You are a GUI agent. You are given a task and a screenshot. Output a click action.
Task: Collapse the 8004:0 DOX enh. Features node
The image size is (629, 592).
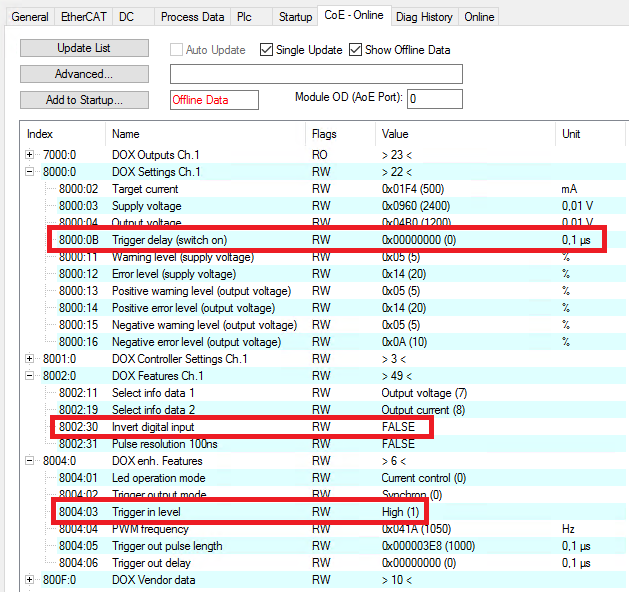(29, 461)
